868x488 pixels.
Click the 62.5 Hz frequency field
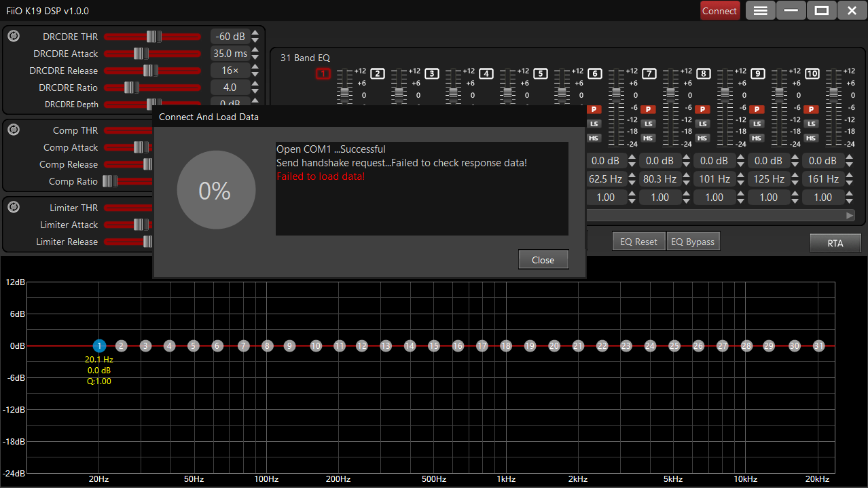[606, 179]
